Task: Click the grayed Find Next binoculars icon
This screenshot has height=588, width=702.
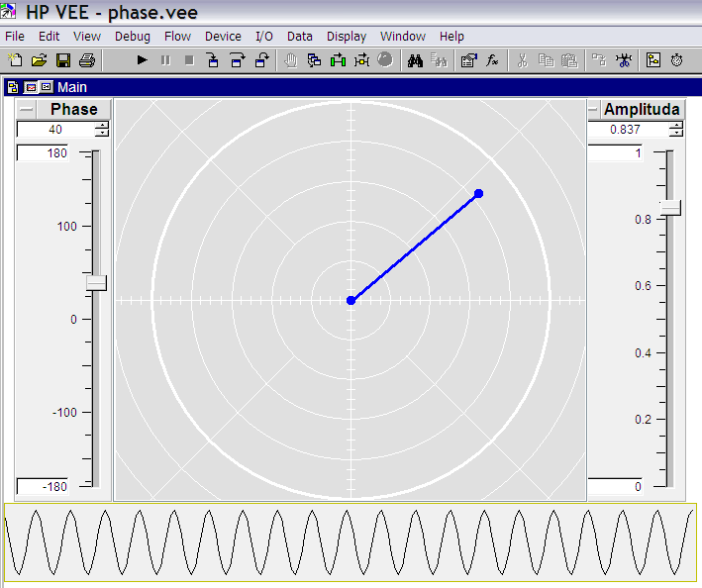Action: [x=439, y=60]
